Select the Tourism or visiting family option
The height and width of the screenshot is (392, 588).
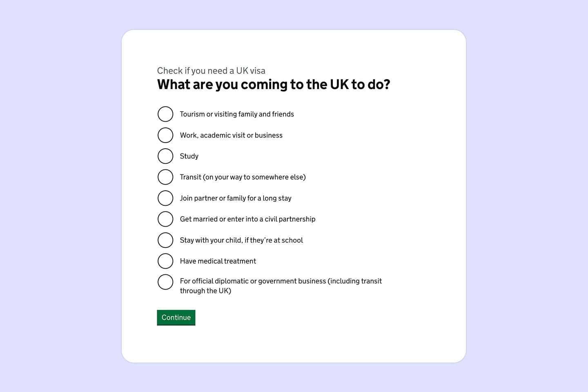tap(165, 114)
